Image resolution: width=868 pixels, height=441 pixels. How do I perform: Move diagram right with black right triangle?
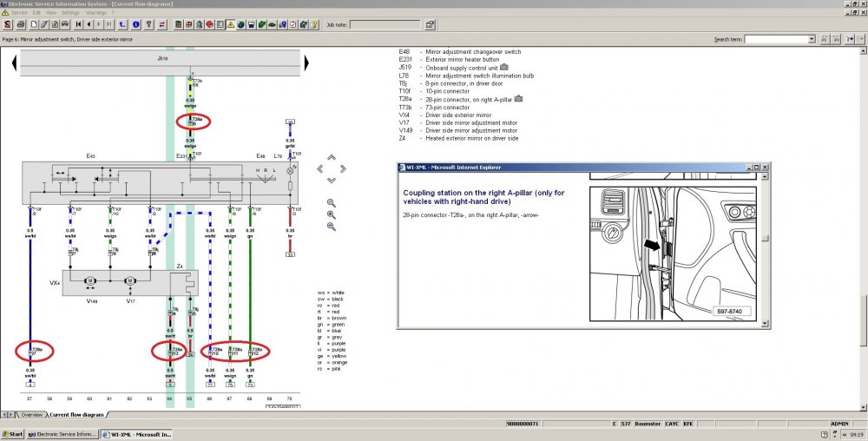tap(306, 63)
